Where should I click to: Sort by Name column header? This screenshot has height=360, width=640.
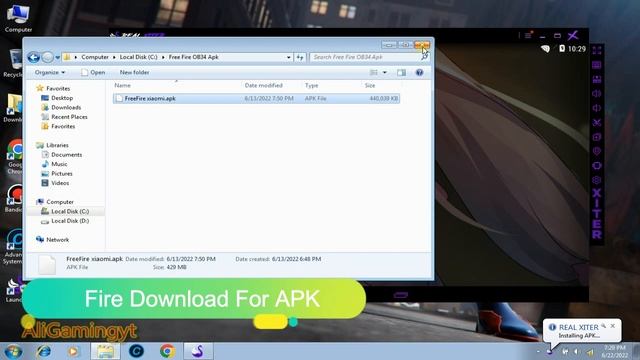122,85
